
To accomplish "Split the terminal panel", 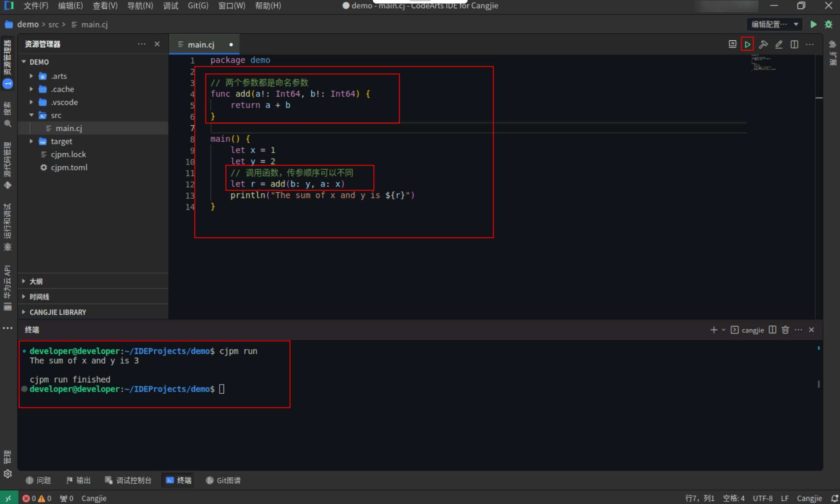I will click(x=772, y=330).
